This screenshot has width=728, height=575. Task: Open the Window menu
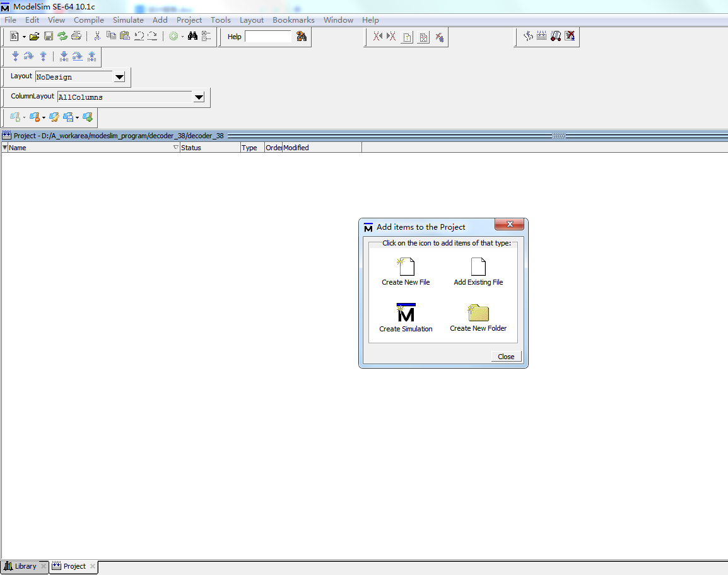tap(338, 20)
